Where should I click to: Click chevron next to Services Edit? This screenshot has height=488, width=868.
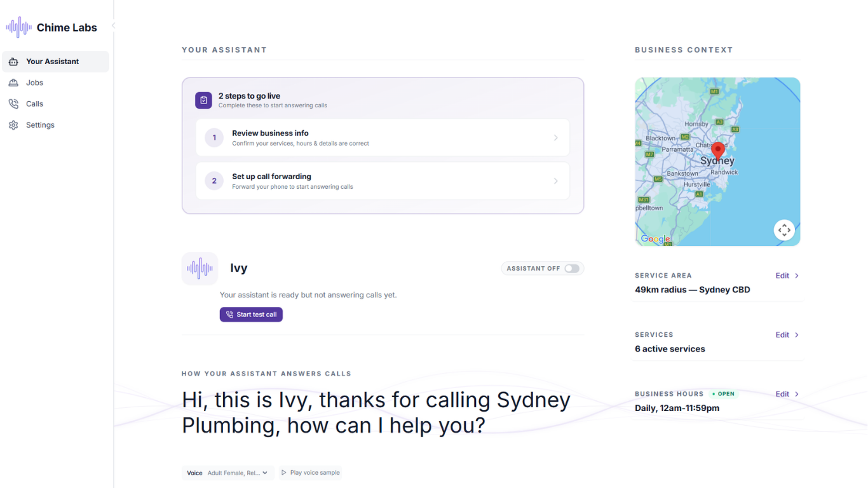click(797, 335)
